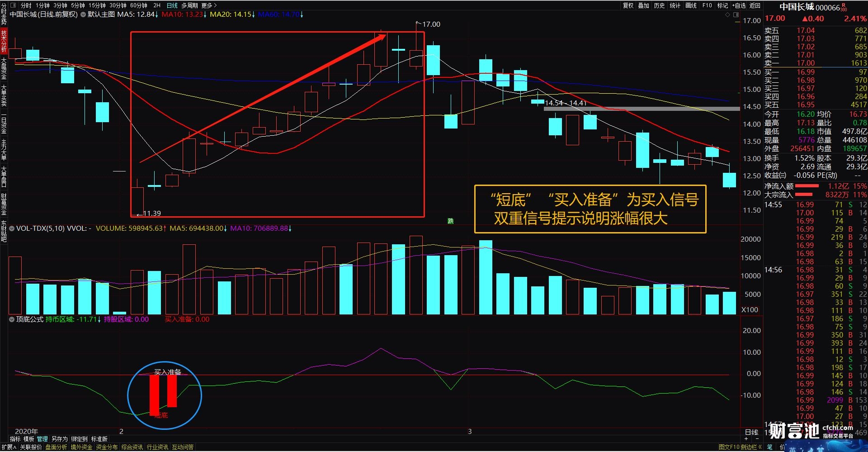Open 互动问答 tab in bottom bar
The height and width of the screenshot is (452, 868).
coord(183,447)
